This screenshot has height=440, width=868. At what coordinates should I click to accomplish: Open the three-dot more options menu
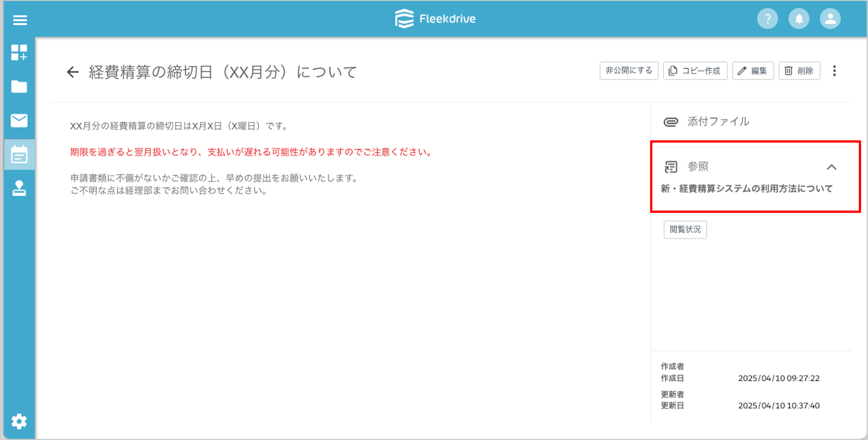coord(834,71)
